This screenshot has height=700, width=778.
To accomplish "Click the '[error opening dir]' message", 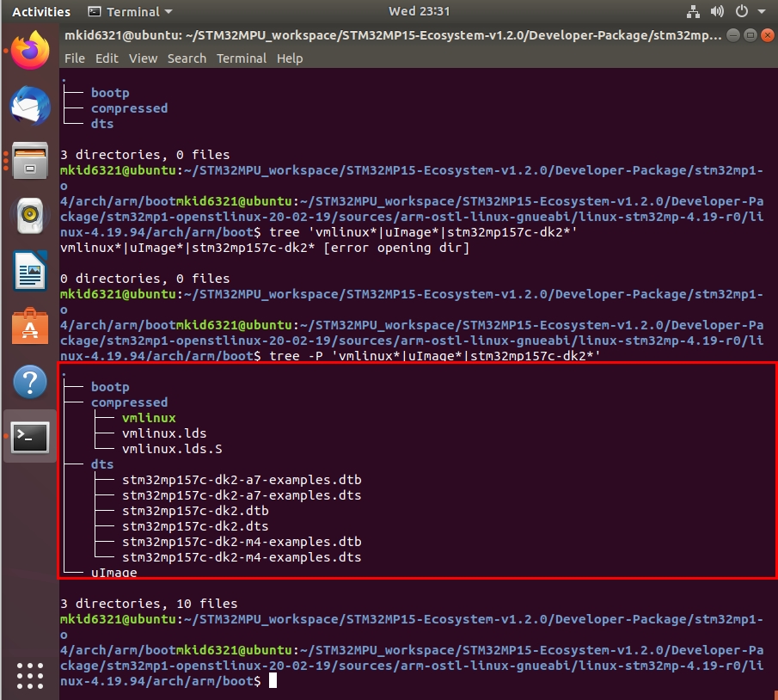I will click(x=396, y=248).
